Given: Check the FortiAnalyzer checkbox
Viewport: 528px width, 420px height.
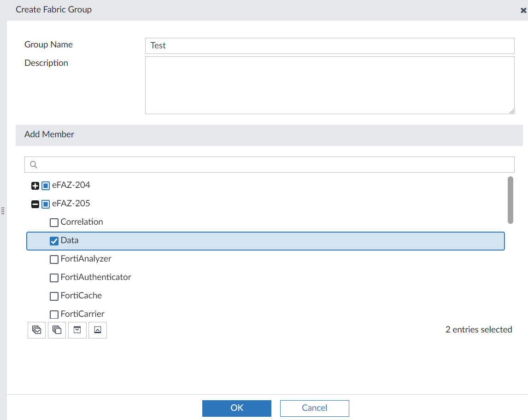Looking at the screenshot, I should (54, 259).
